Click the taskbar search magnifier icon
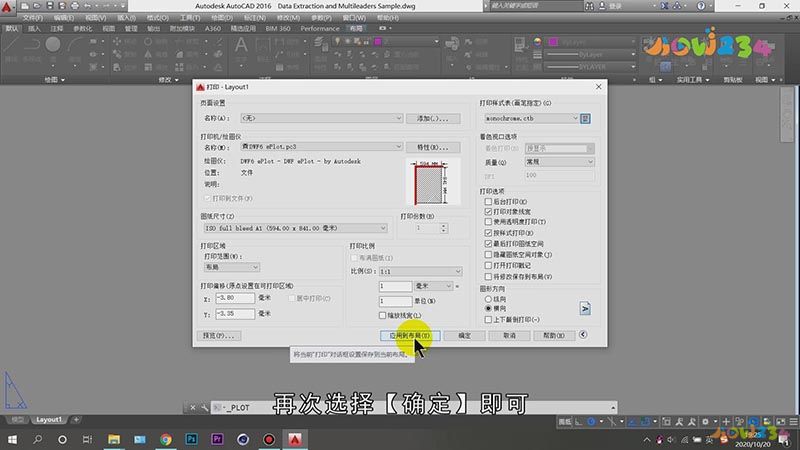The height and width of the screenshot is (450, 800). tap(37, 439)
